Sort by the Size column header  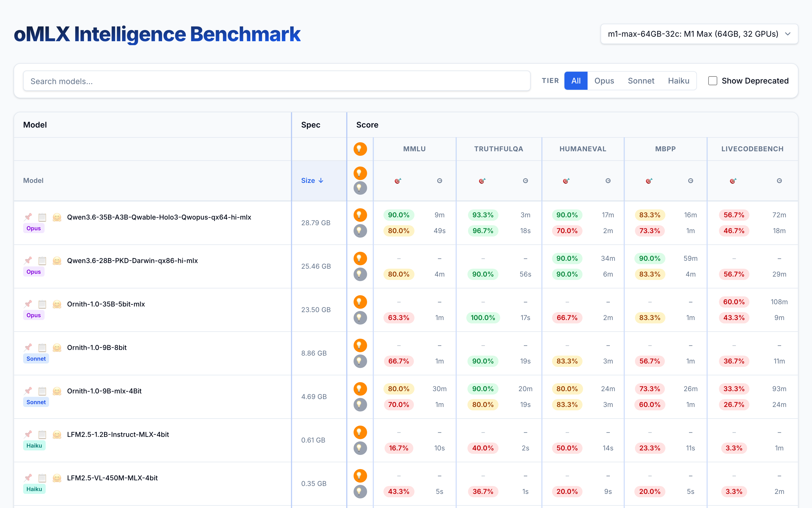312,180
